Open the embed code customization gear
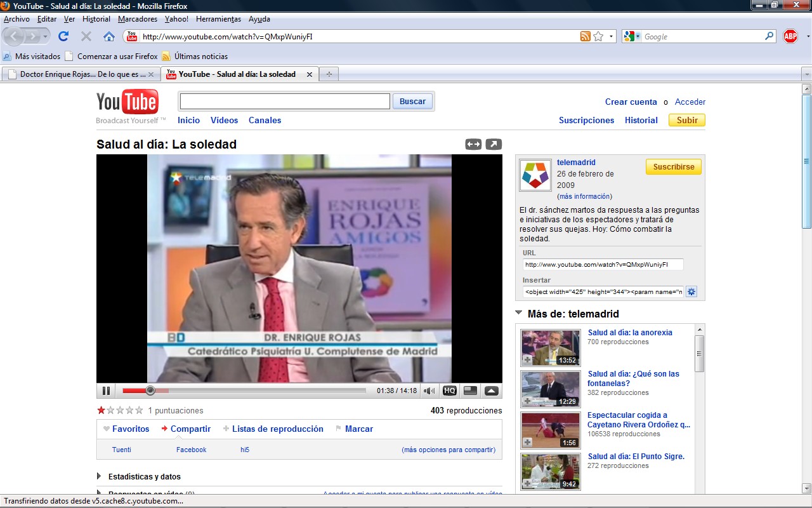This screenshot has height=508, width=812. coord(691,291)
